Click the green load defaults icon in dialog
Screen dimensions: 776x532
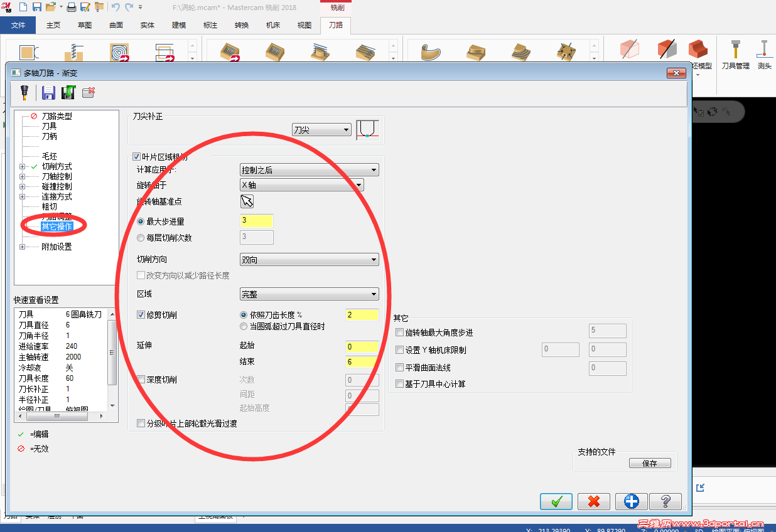(x=68, y=93)
